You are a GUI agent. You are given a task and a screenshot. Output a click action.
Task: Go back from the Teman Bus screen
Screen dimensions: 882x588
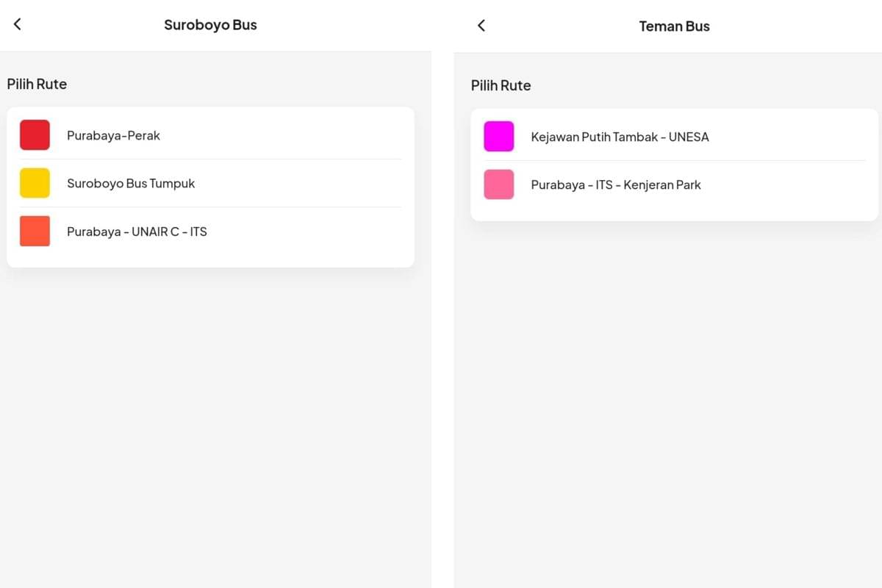[x=481, y=26]
